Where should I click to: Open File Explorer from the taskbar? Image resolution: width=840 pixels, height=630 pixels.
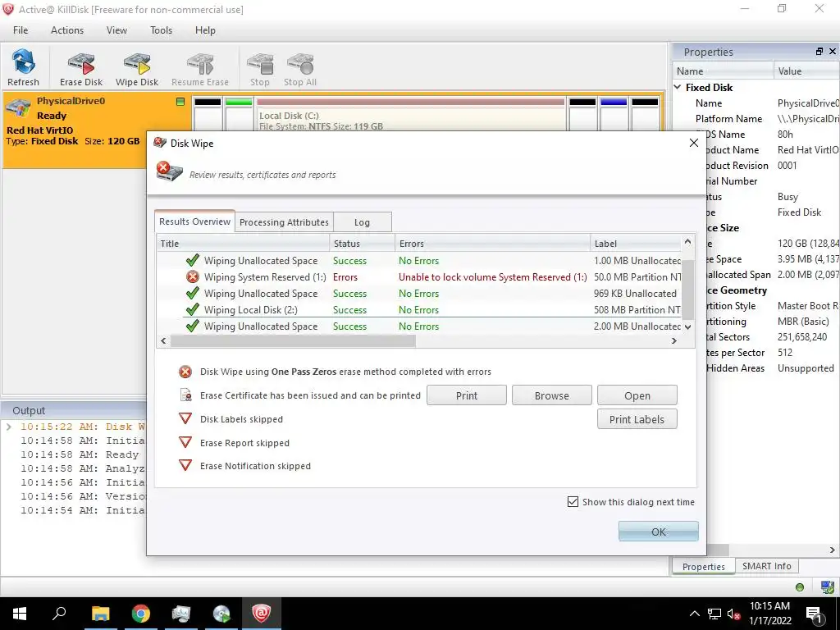pos(100,614)
